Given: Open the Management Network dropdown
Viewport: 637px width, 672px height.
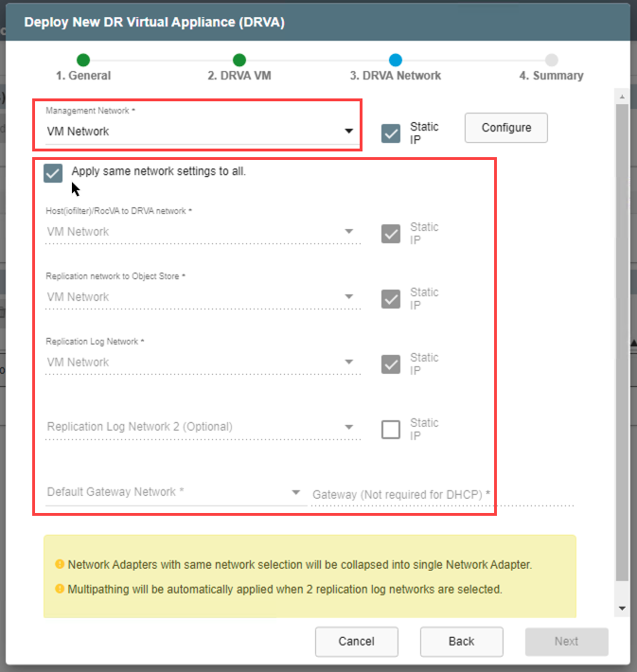Looking at the screenshot, I should [199, 132].
